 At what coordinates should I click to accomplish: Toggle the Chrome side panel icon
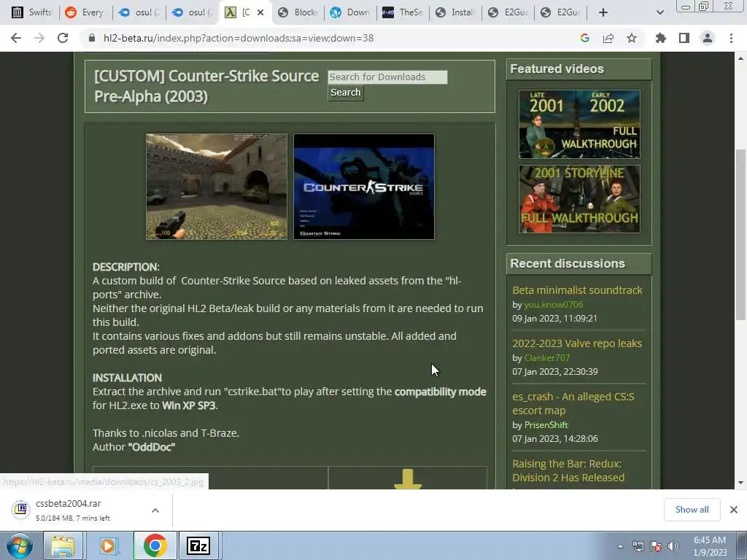click(684, 38)
